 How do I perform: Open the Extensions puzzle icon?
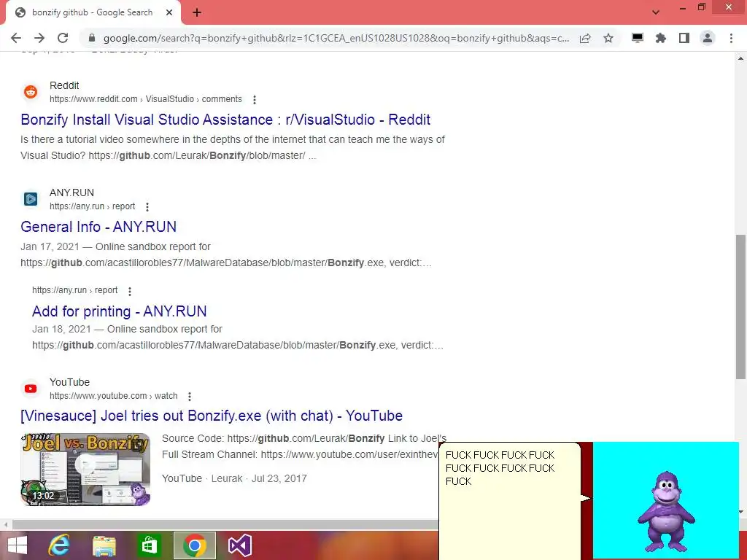tap(661, 38)
